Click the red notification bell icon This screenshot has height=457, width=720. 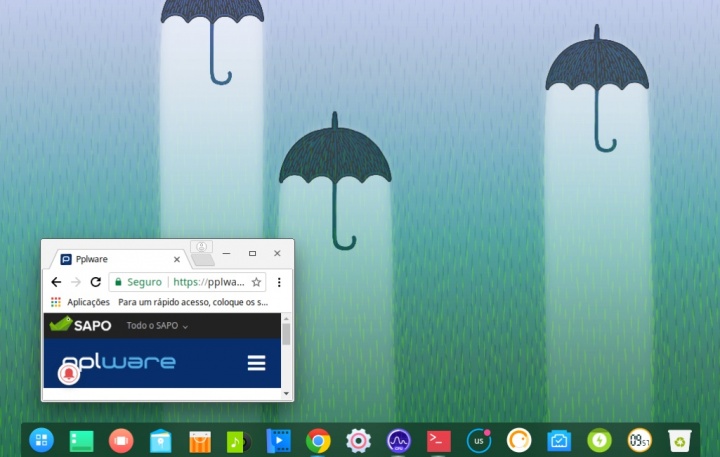click(68, 374)
